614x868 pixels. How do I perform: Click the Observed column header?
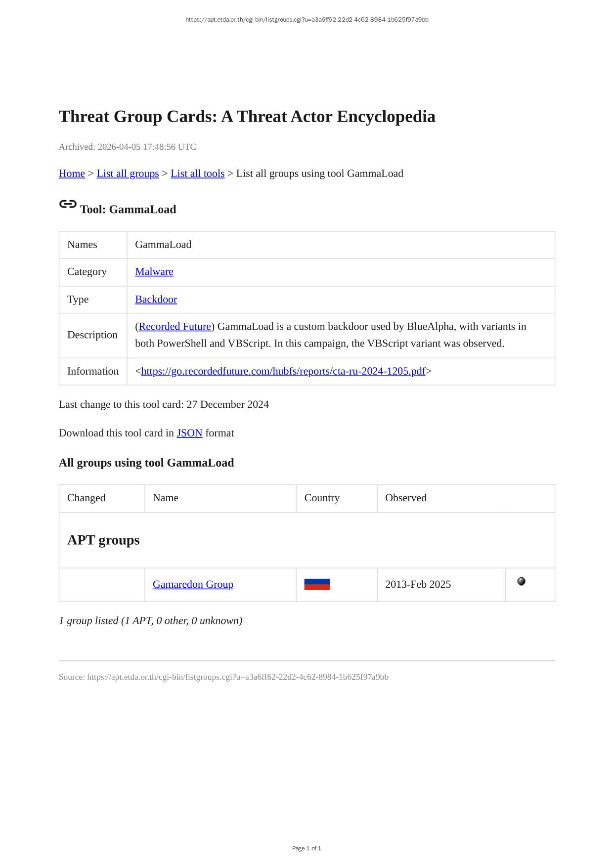pos(406,498)
